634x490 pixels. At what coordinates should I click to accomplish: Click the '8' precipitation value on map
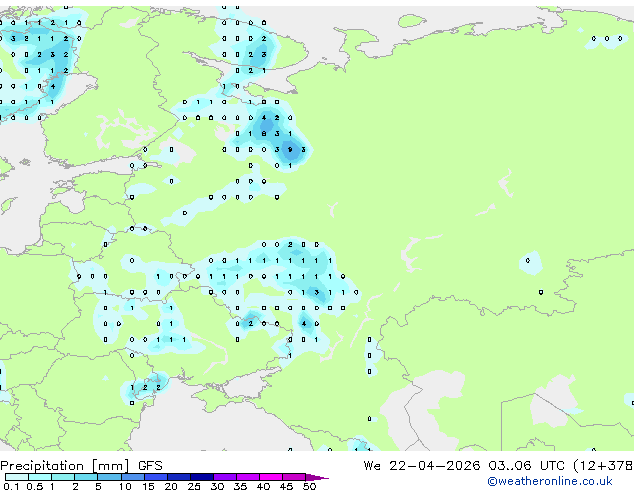point(264,133)
